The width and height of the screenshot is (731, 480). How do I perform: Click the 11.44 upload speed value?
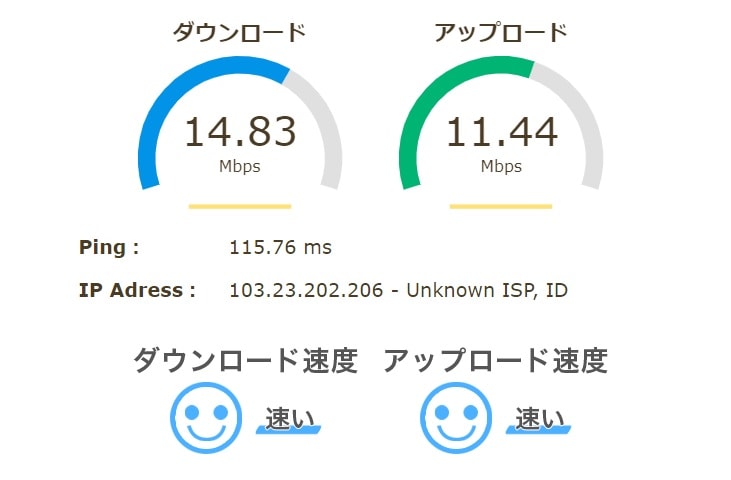502,132
